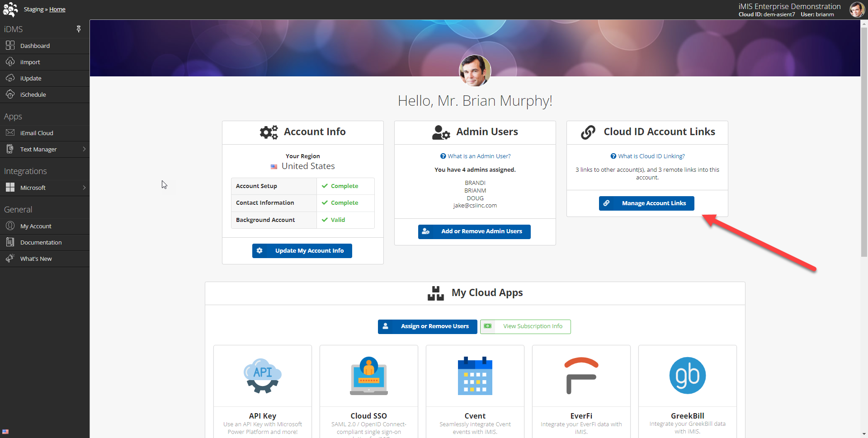This screenshot has height=438, width=868.
Task: Open the 'What is an Admin User?' help link
Action: click(476, 156)
